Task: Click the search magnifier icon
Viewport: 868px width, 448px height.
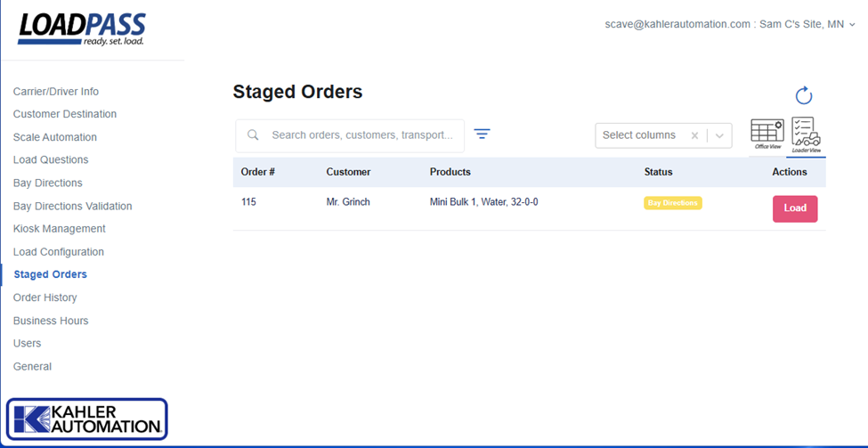Action: coord(253,135)
